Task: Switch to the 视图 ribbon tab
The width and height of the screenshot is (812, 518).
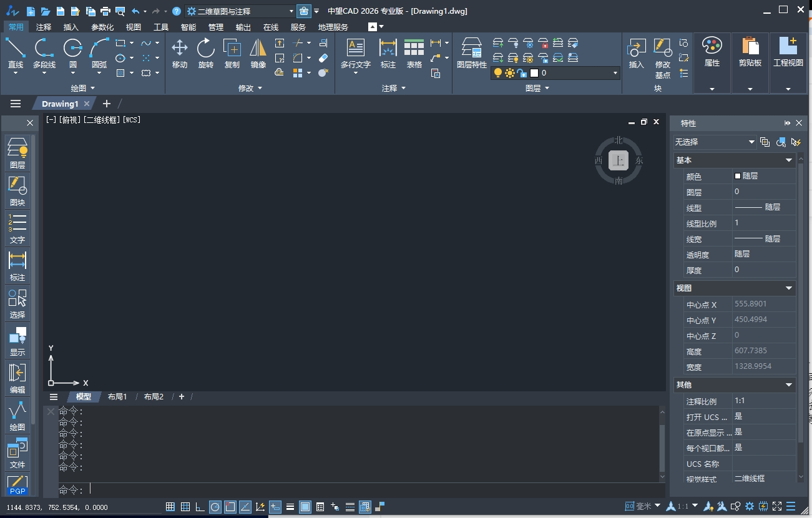Action: [x=134, y=27]
